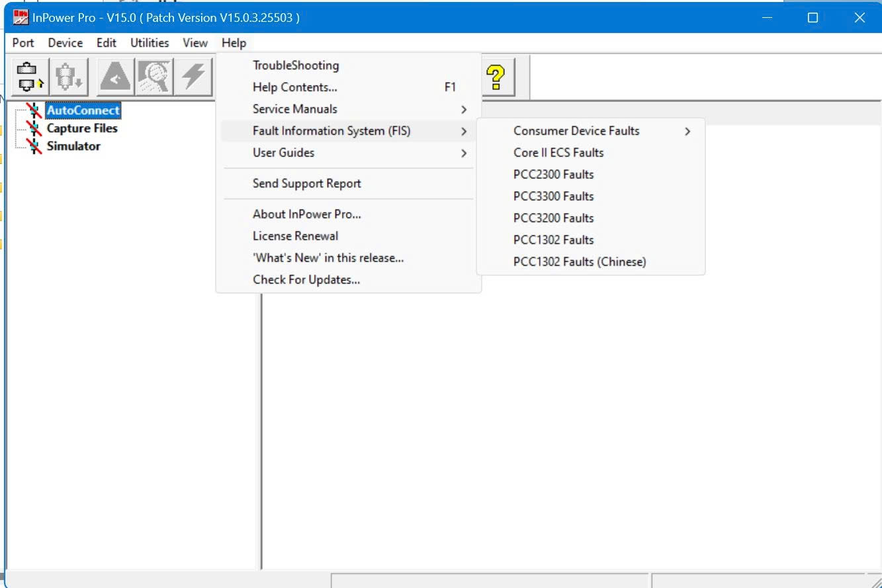Viewport: 882px width, 588px height.
Task: Click the disconnected icon beside Simulator
Action: tap(34, 146)
